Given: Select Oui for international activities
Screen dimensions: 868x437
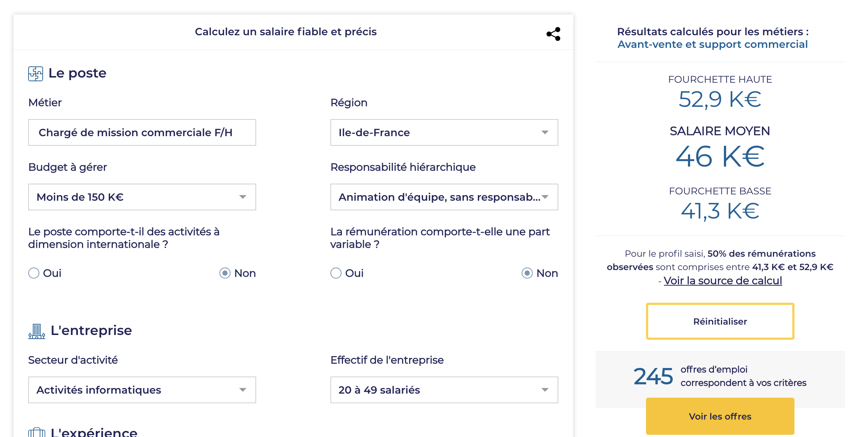Looking at the screenshot, I should (x=34, y=273).
